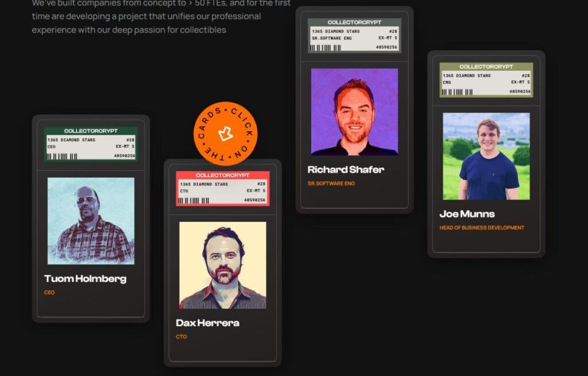Click the orange CEO title text
This screenshot has width=588, height=376.
pos(49,293)
